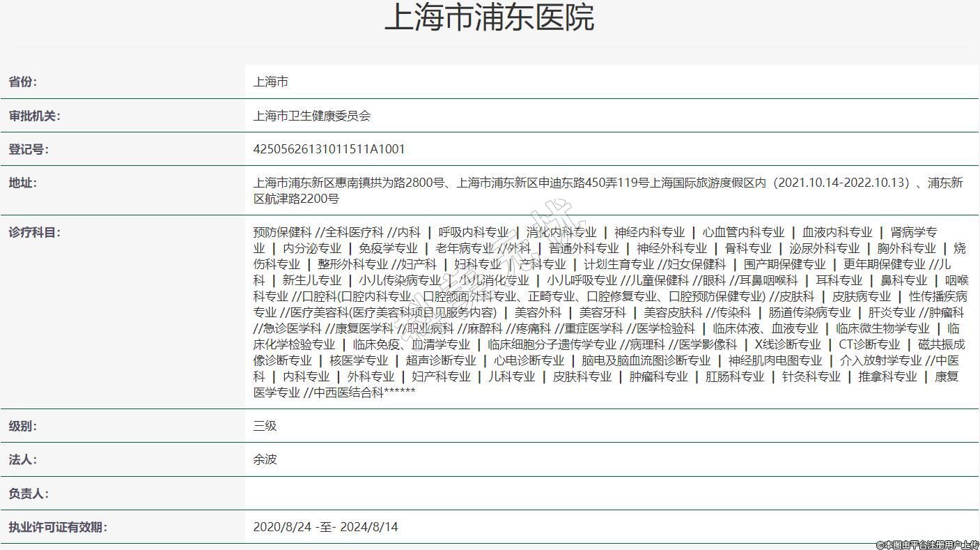Image resolution: width=980 pixels, height=550 pixels.
Task: Select the 审批机关 label
Action: point(35,116)
